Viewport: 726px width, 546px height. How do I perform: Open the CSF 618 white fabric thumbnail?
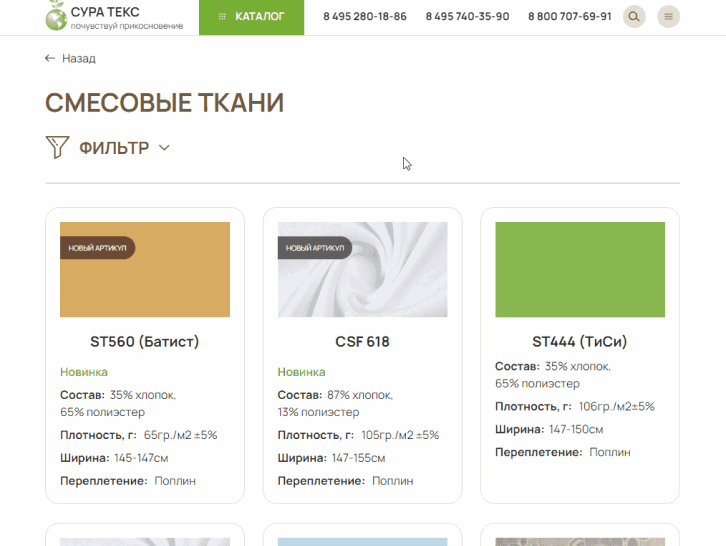(363, 270)
